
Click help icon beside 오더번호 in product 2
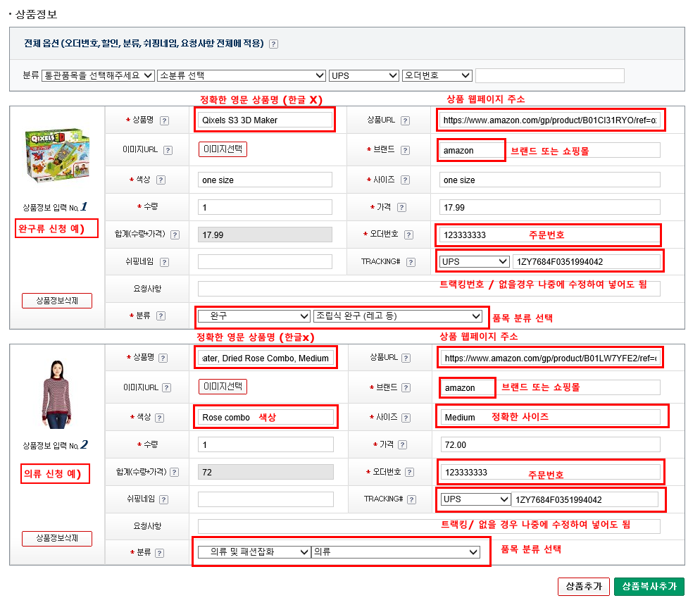[409, 473]
